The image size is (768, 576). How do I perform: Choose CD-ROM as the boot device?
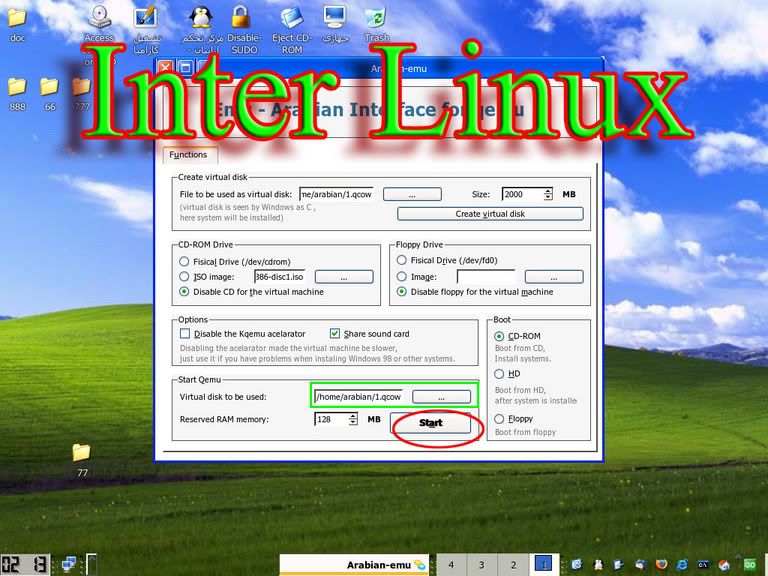coord(499,336)
